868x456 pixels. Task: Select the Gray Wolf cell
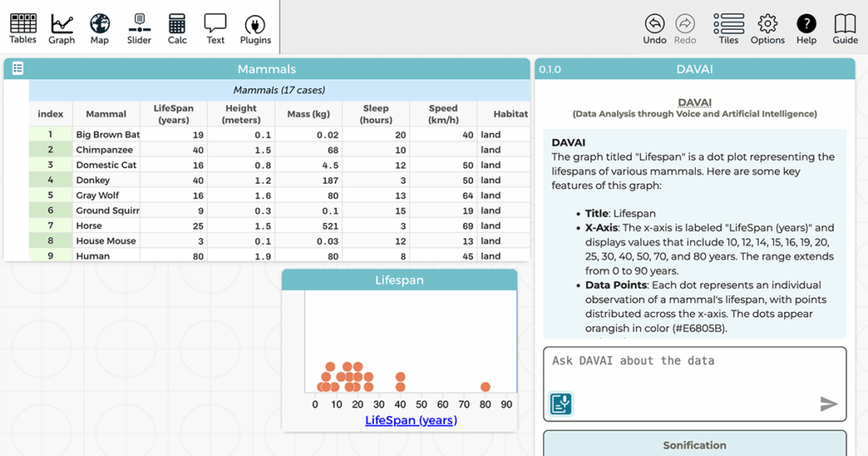point(106,195)
